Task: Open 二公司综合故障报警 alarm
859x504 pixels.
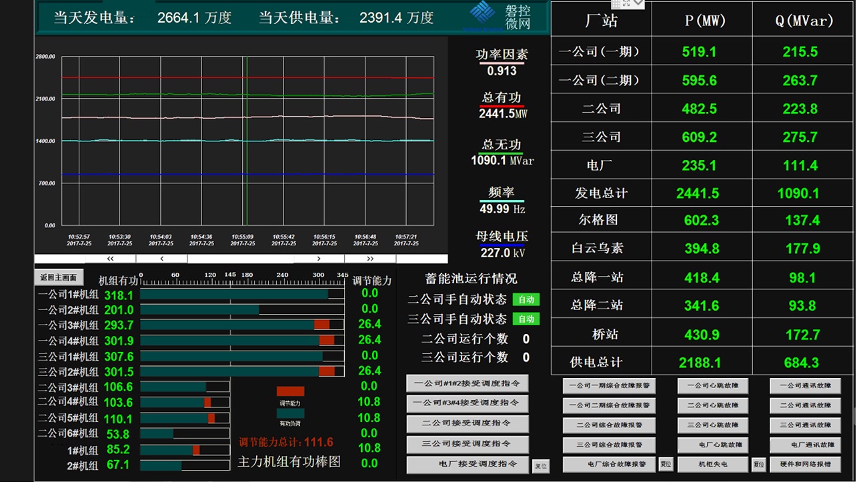Action: click(x=610, y=425)
